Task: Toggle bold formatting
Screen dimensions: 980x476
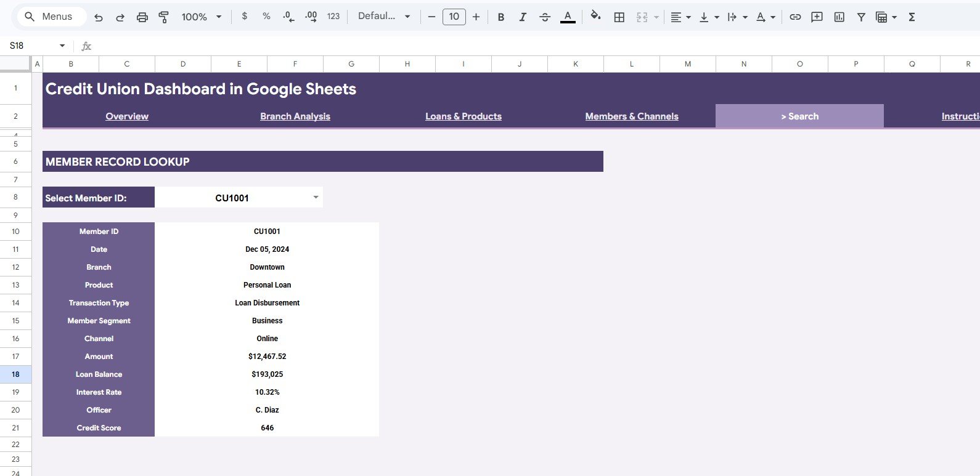Action: coord(501,17)
